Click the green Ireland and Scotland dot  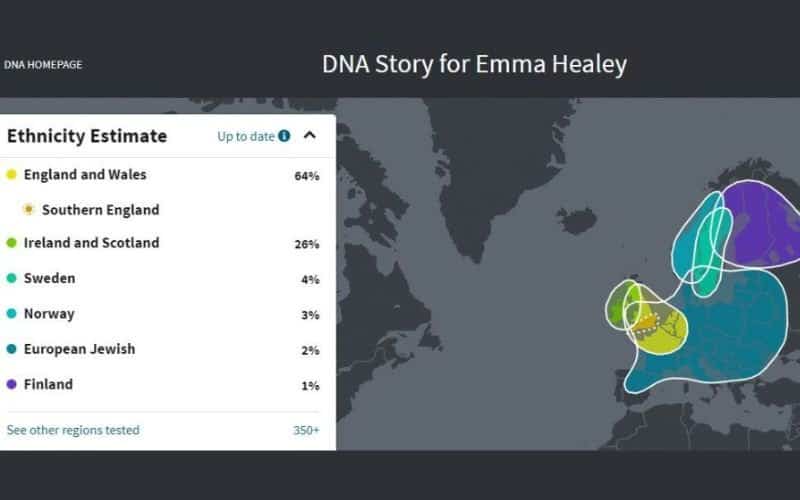[x=11, y=243]
